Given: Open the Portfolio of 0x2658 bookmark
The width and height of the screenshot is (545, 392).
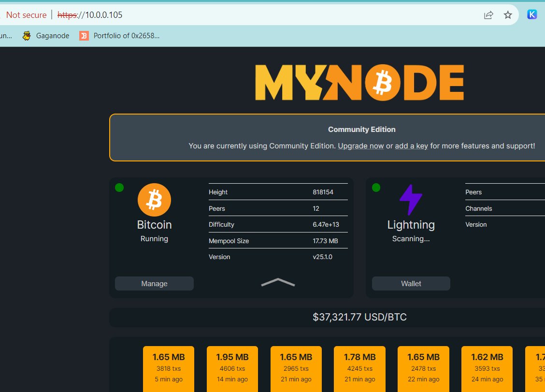Looking at the screenshot, I should point(119,36).
